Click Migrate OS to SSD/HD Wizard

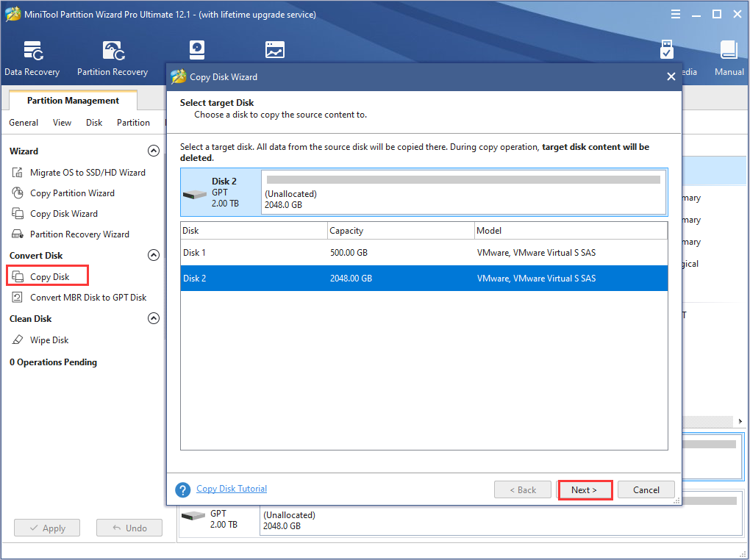point(87,172)
